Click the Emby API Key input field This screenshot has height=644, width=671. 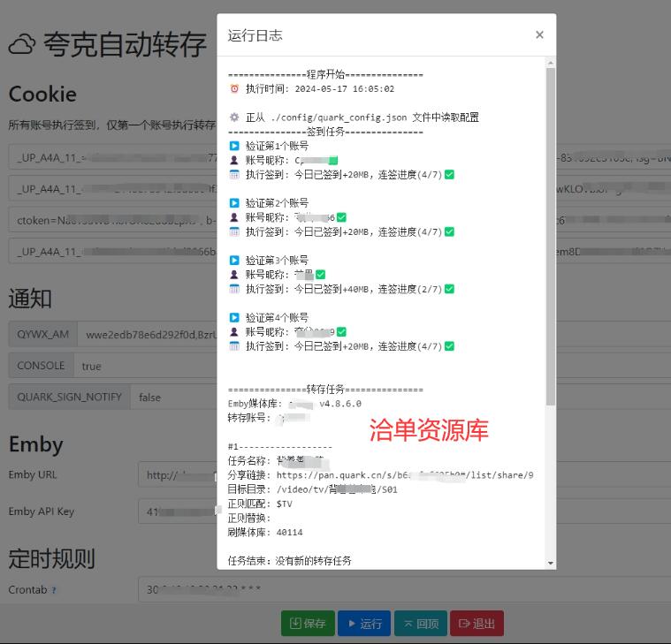[x=404, y=511]
